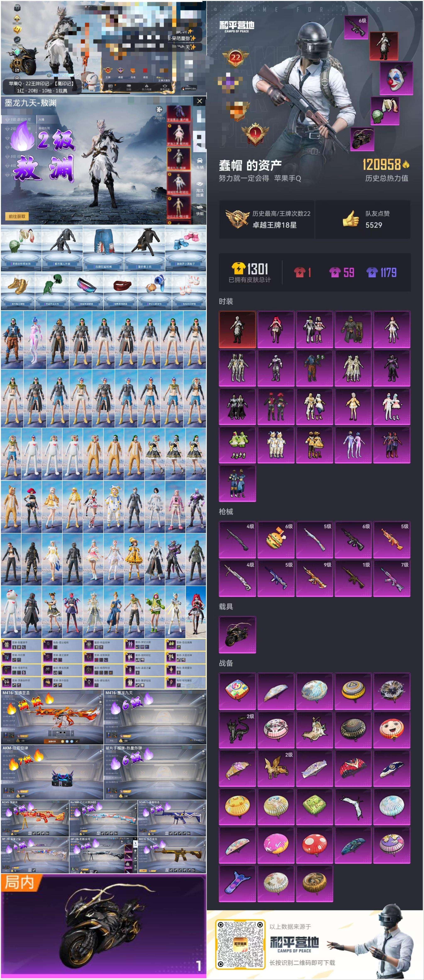Select the 迅捷狂鲨短裤 shorts item

(103, 248)
